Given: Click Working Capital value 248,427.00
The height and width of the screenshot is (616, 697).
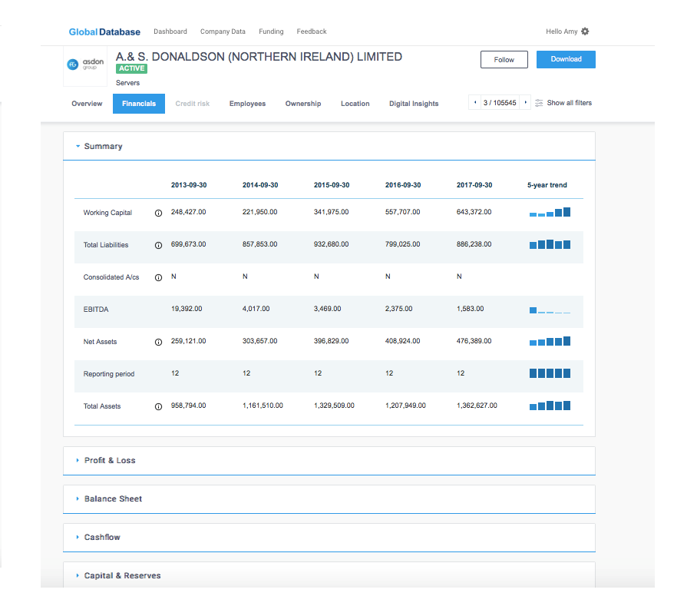Looking at the screenshot, I should click(x=189, y=212).
